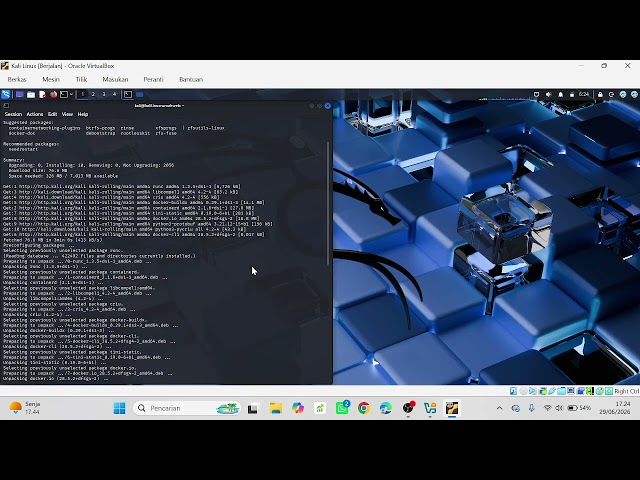
Task: Open the terminal Session menu
Action: pyautogui.click(x=13, y=114)
